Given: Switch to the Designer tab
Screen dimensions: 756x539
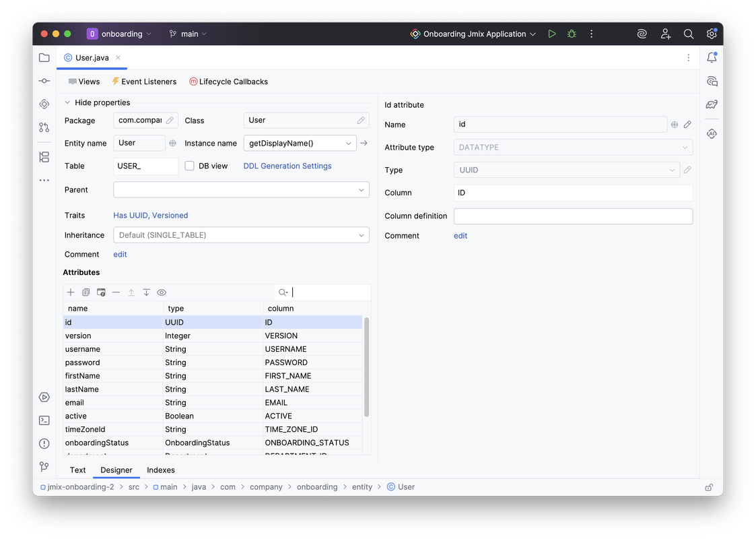Looking at the screenshot, I should click(116, 470).
